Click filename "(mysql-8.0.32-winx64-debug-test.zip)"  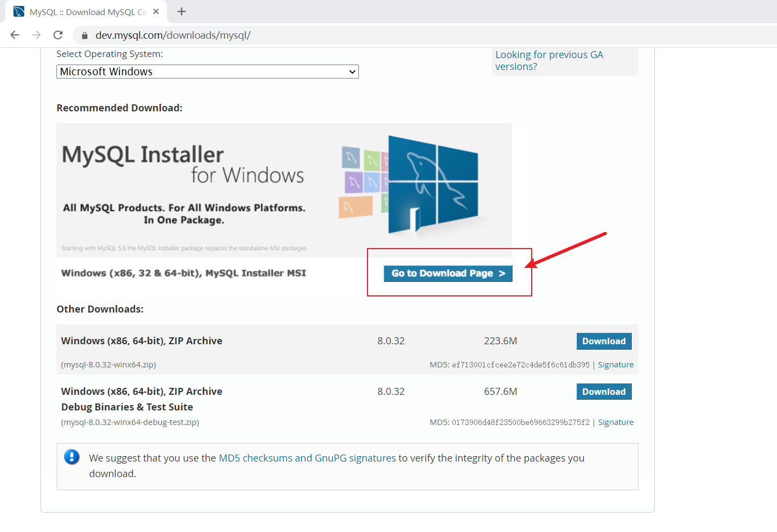coord(130,422)
